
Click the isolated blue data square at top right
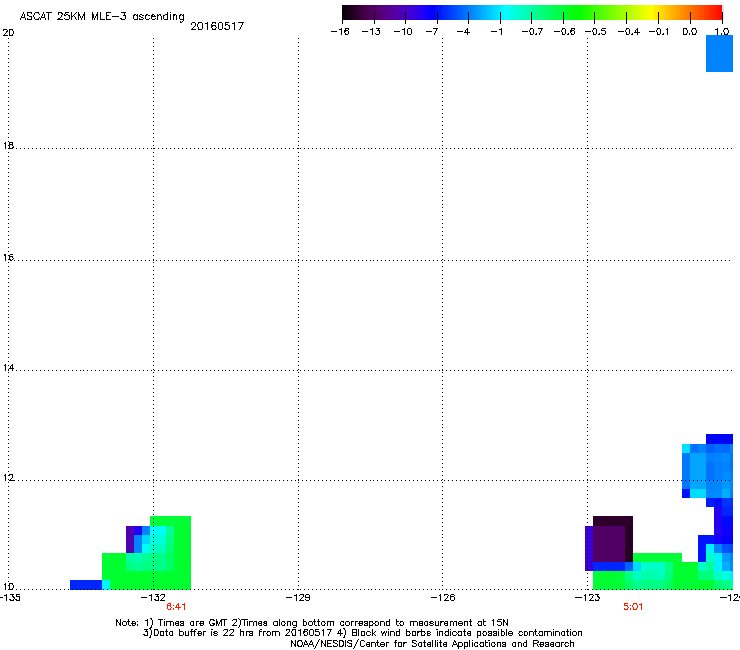(x=719, y=53)
